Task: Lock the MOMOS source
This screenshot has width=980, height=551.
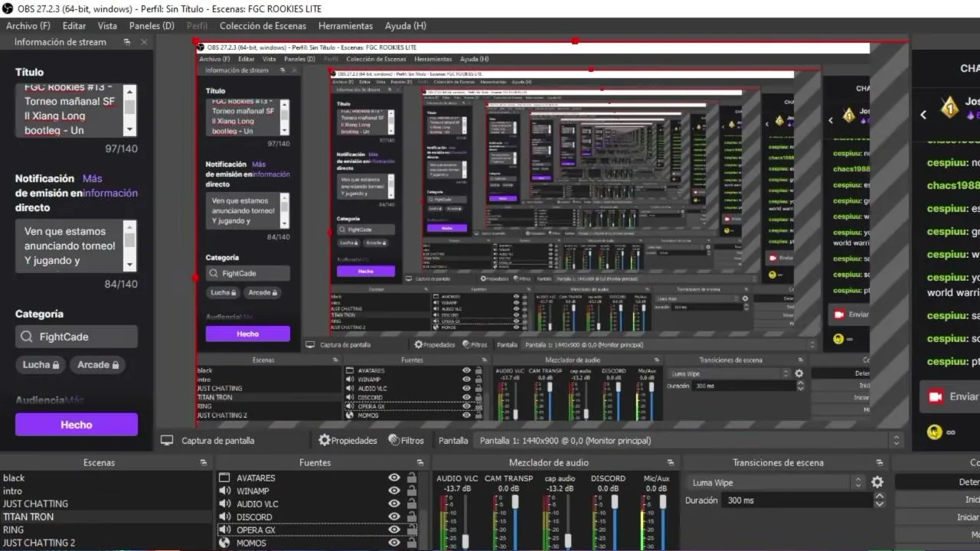Action: tap(412, 543)
